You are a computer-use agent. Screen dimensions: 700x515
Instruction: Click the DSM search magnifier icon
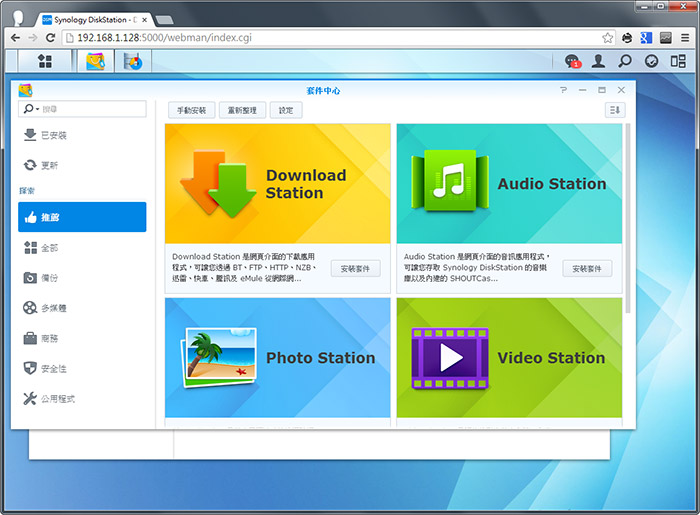[x=625, y=61]
